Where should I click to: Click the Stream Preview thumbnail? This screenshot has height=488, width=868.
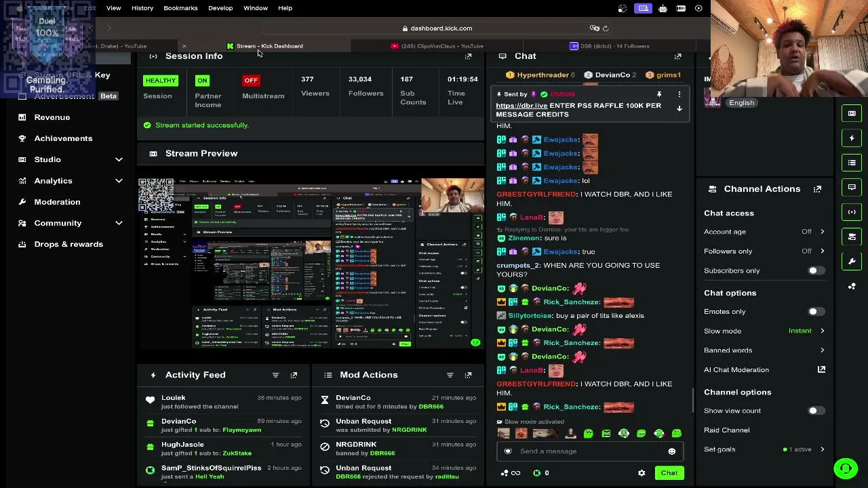(x=311, y=264)
